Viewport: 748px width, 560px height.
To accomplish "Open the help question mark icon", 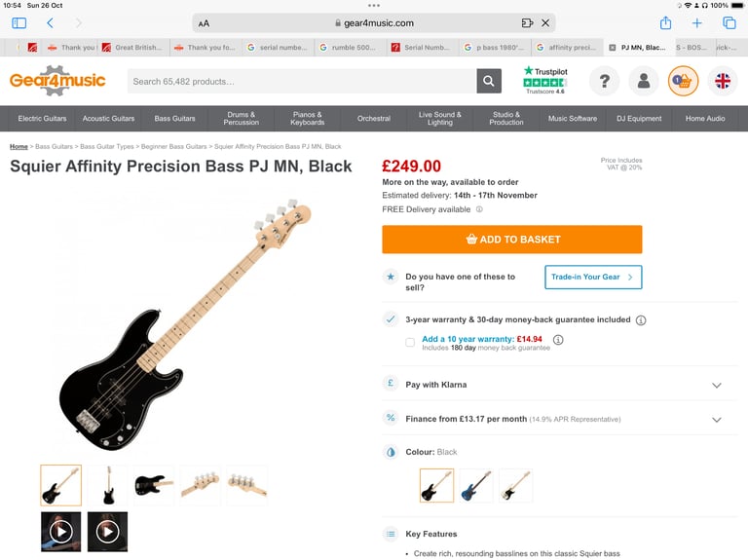I will (604, 81).
